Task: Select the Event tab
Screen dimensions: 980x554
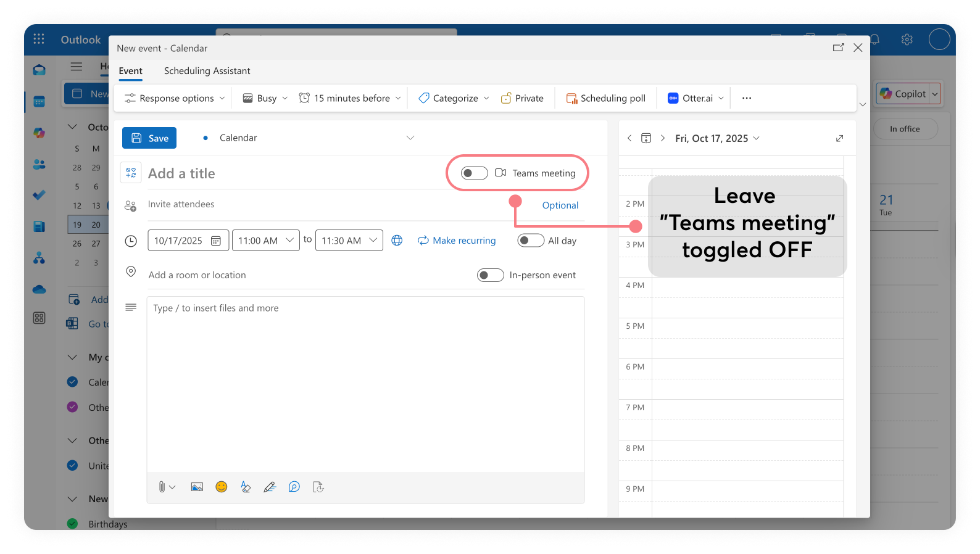Action: coord(130,71)
